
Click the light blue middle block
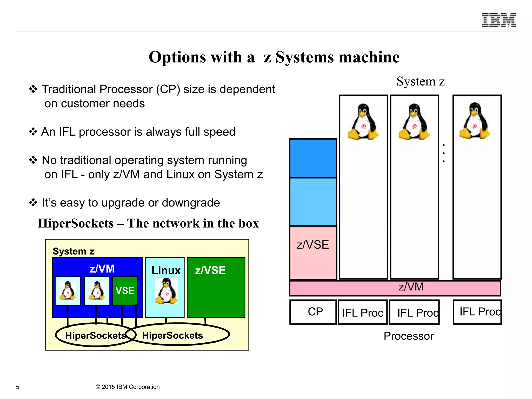click(x=313, y=202)
